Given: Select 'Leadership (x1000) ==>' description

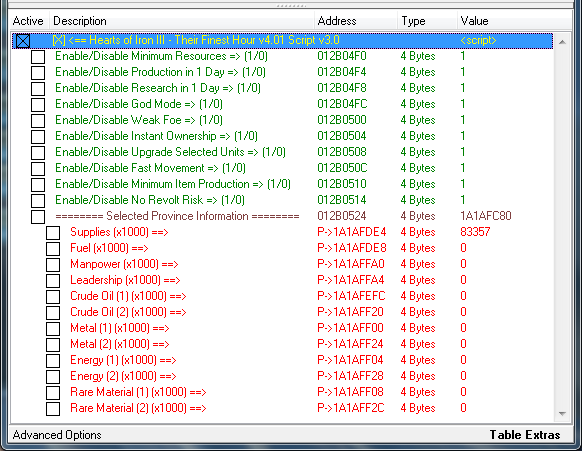Looking at the screenshot, I should 125,280.
